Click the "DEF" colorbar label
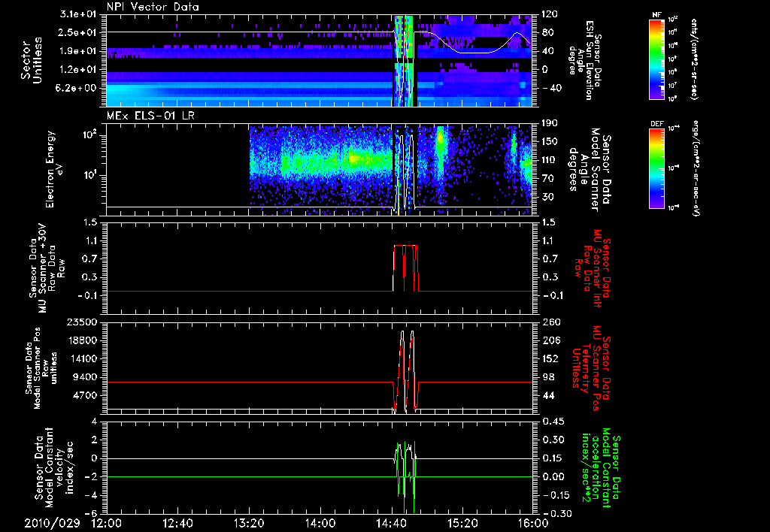Image resolution: width=770 pixels, height=532 pixels. (657, 124)
